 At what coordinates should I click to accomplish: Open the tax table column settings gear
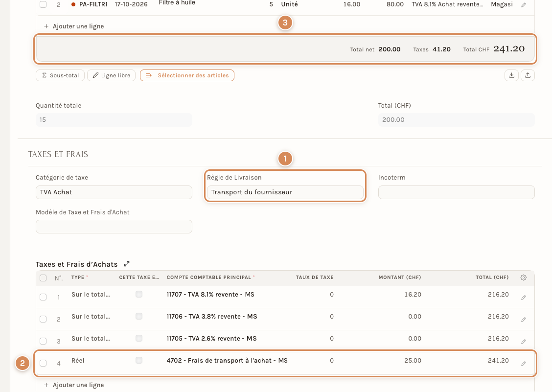point(524,277)
